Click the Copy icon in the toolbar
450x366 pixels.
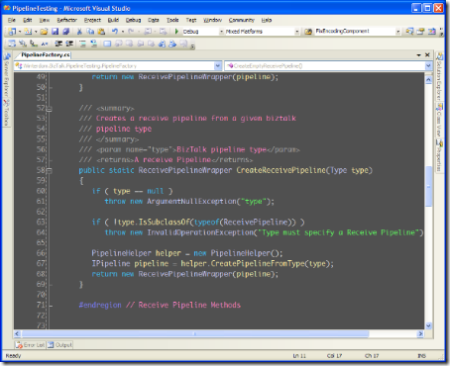tap(90, 31)
